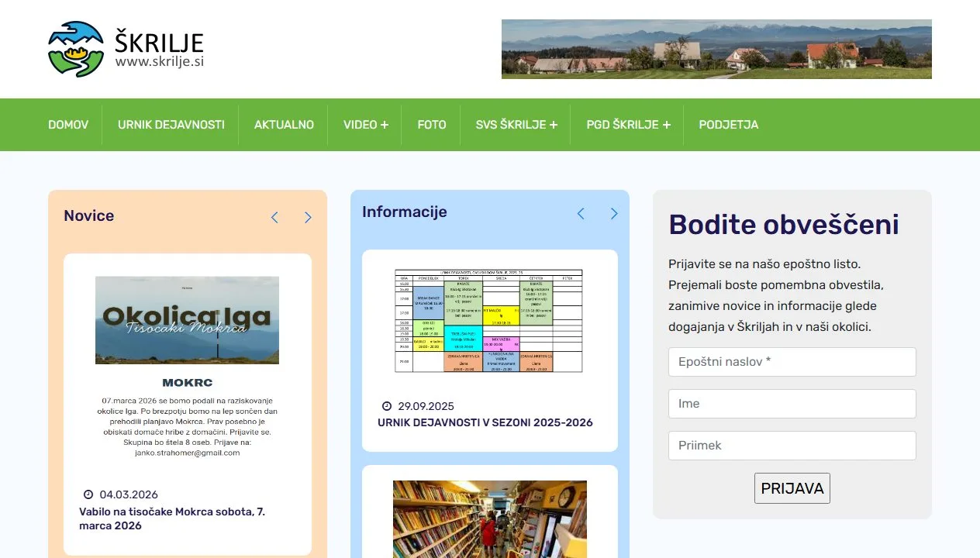Click the Škrilje logo icon
Viewport: 980px width, 558px height.
point(76,49)
